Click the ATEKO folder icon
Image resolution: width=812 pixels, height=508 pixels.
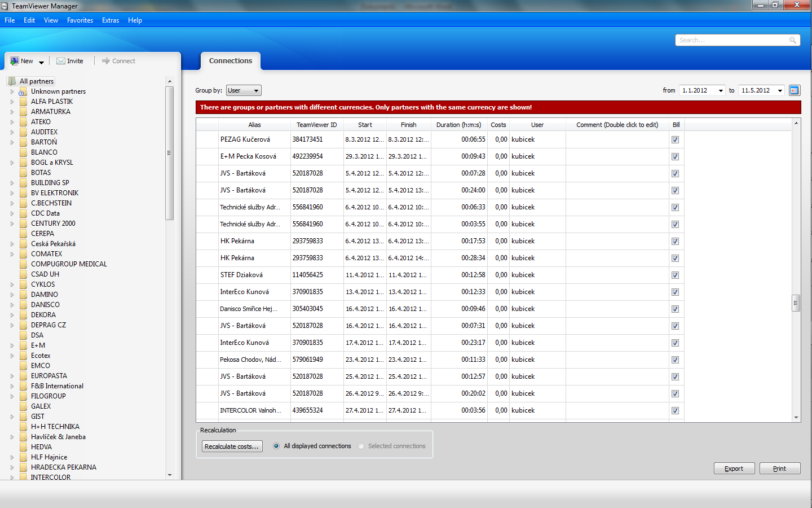[23, 122]
